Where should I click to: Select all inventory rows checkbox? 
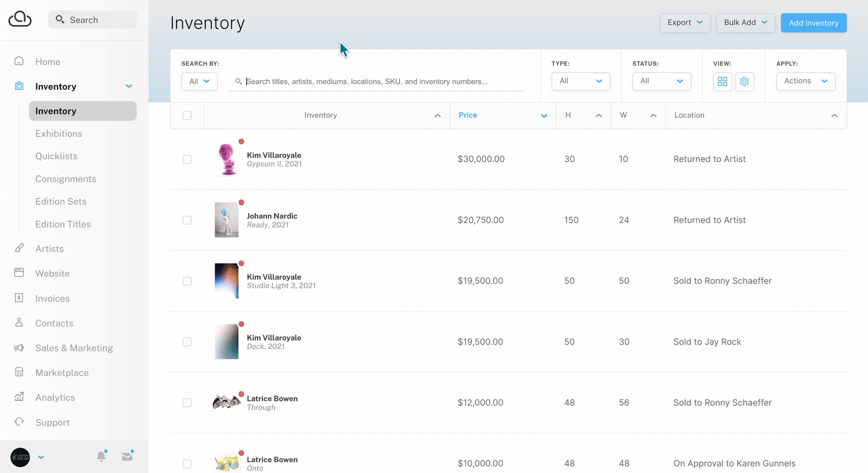click(187, 115)
